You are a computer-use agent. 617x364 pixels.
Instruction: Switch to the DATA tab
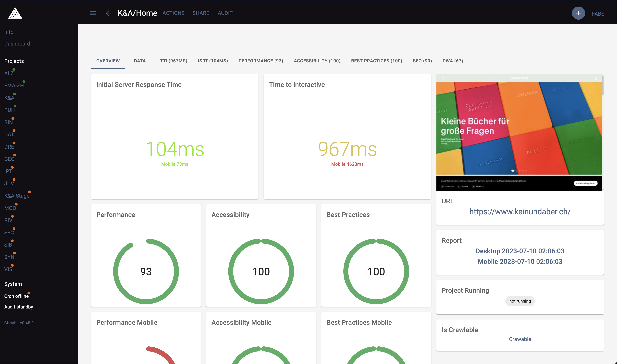coord(140,61)
